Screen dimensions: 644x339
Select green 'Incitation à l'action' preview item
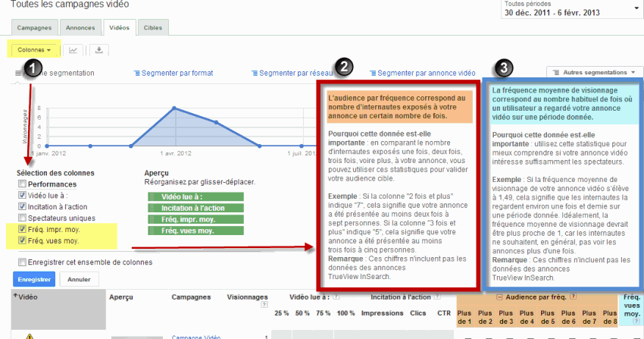[196, 208]
